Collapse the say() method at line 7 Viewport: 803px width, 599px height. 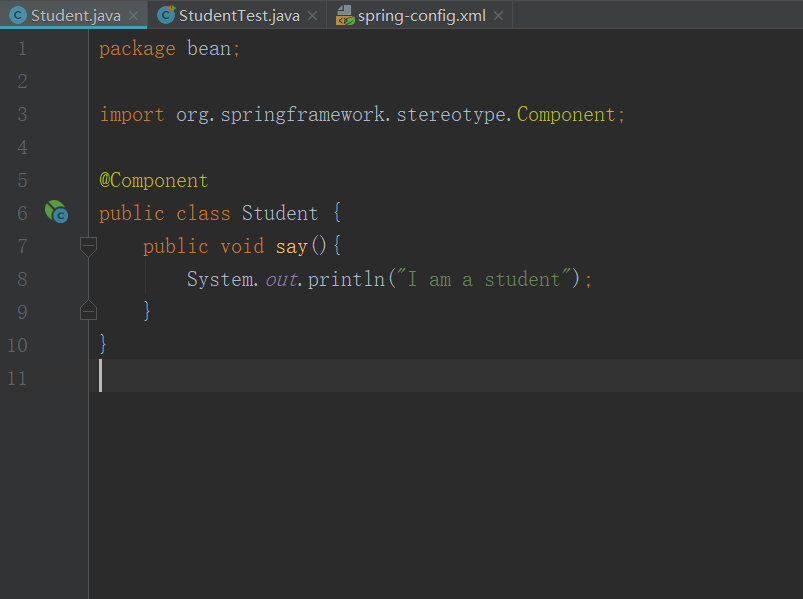pyautogui.click(x=89, y=247)
